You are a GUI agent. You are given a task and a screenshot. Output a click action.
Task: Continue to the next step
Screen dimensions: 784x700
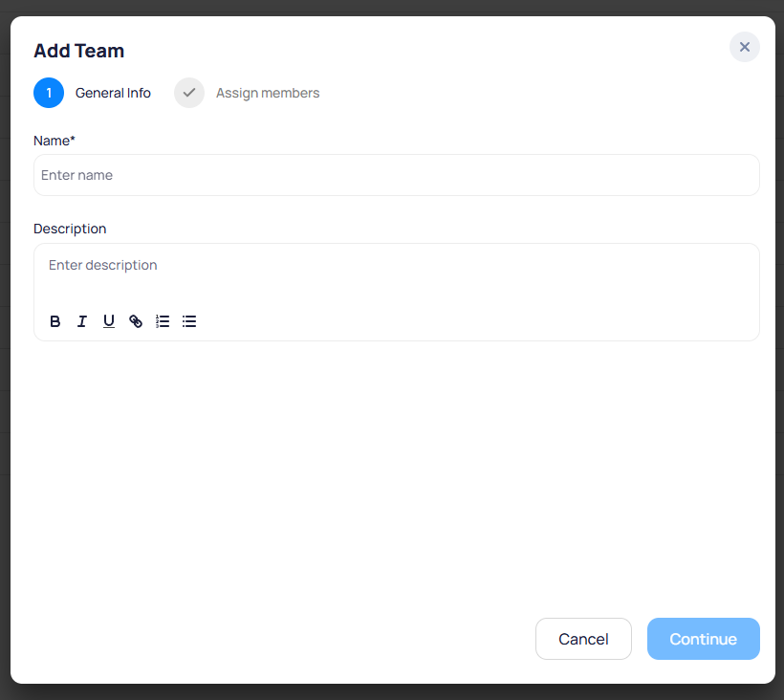[x=703, y=639]
